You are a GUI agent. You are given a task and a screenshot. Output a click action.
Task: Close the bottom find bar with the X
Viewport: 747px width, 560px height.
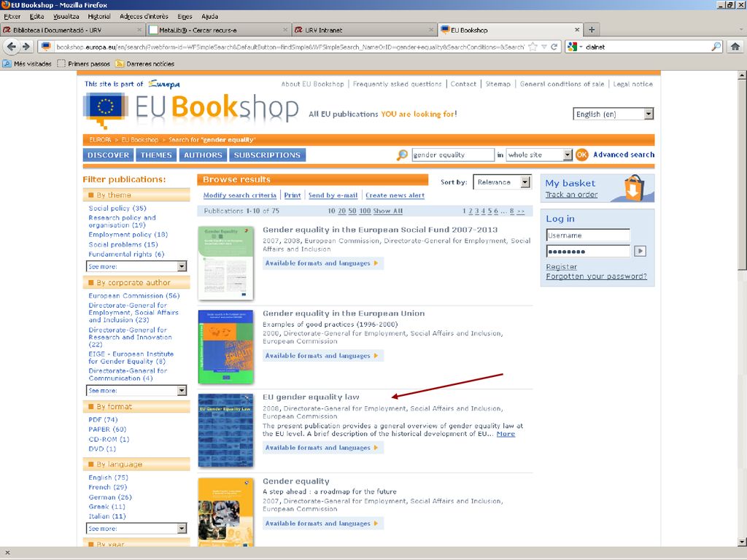[7, 553]
